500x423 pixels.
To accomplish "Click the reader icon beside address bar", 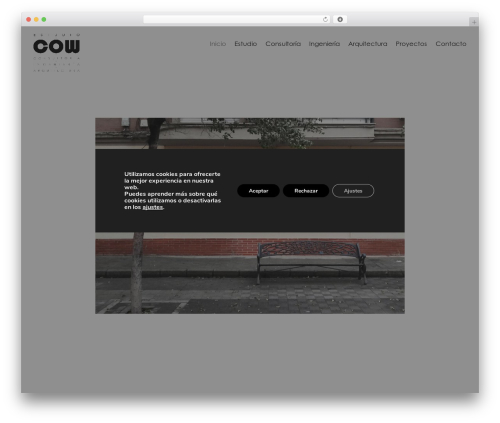I will pyautogui.click(x=340, y=19).
